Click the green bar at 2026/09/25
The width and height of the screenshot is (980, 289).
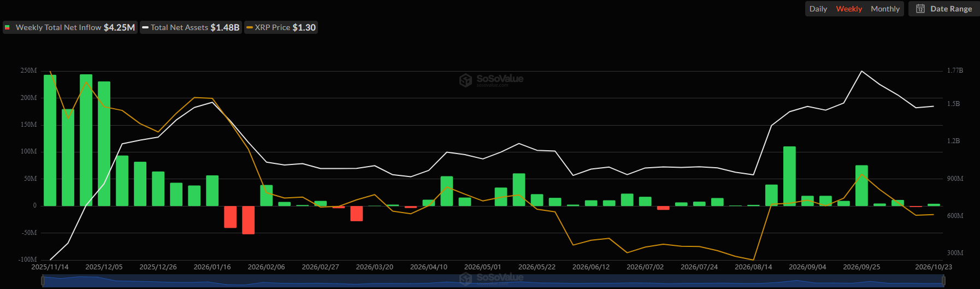pos(861,186)
